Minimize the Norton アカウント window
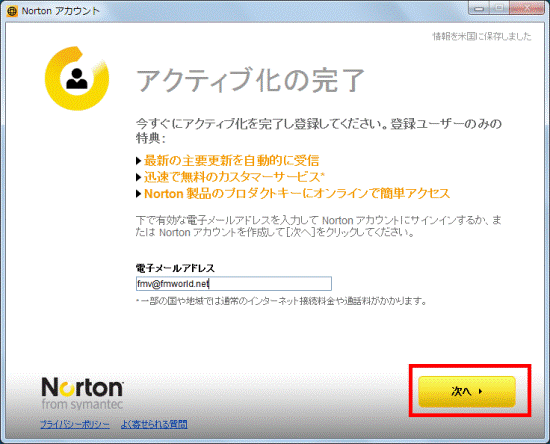550x444 pixels. pyautogui.click(x=479, y=8)
